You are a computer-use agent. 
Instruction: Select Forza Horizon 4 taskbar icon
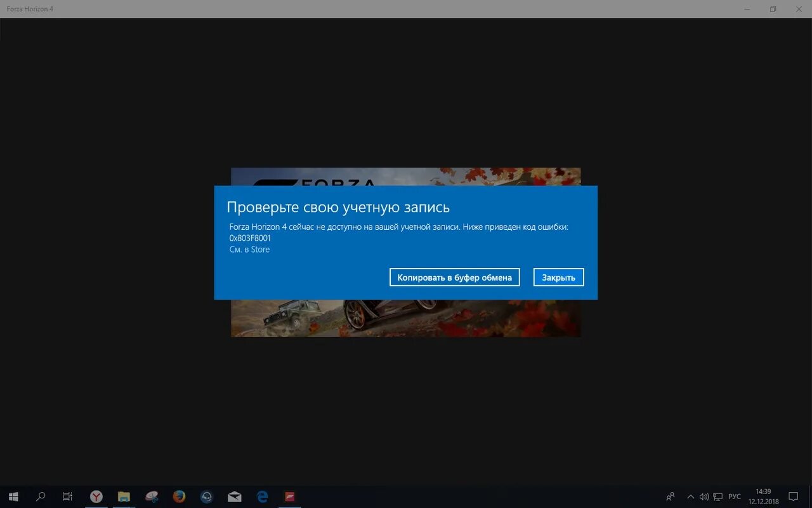(290, 497)
